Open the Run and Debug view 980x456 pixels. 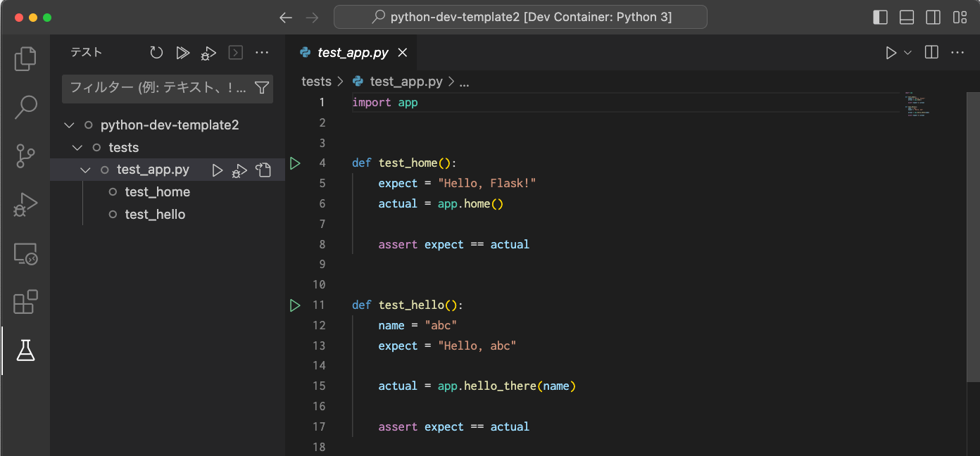25,204
